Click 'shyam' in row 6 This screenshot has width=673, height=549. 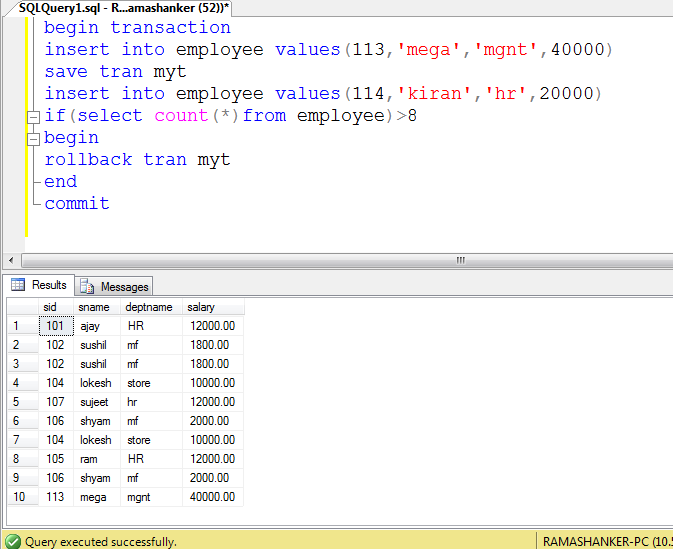(x=97, y=421)
